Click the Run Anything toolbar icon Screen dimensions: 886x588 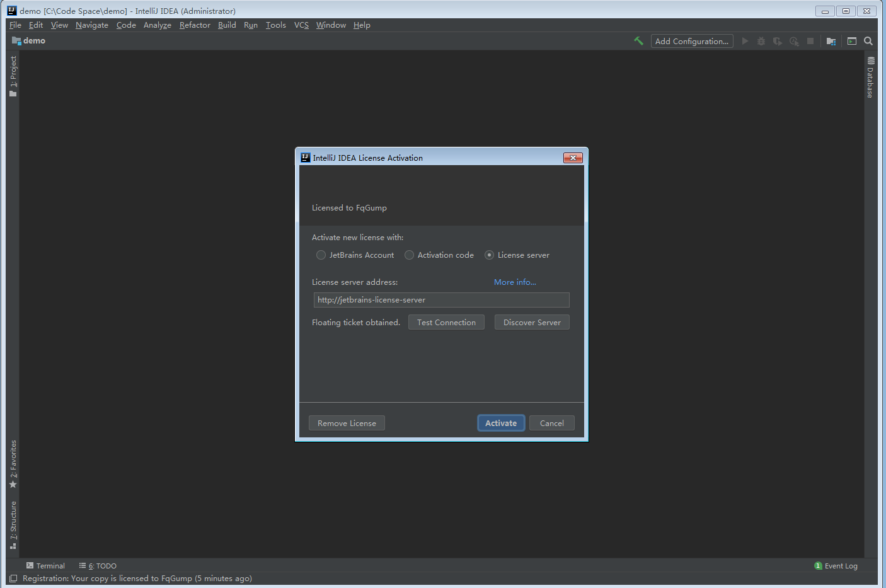click(852, 41)
